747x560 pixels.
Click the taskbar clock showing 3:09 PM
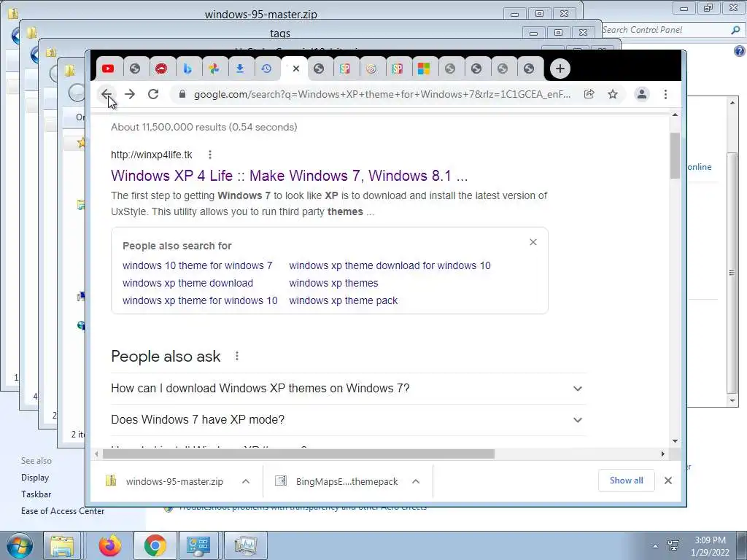[x=710, y=546]
